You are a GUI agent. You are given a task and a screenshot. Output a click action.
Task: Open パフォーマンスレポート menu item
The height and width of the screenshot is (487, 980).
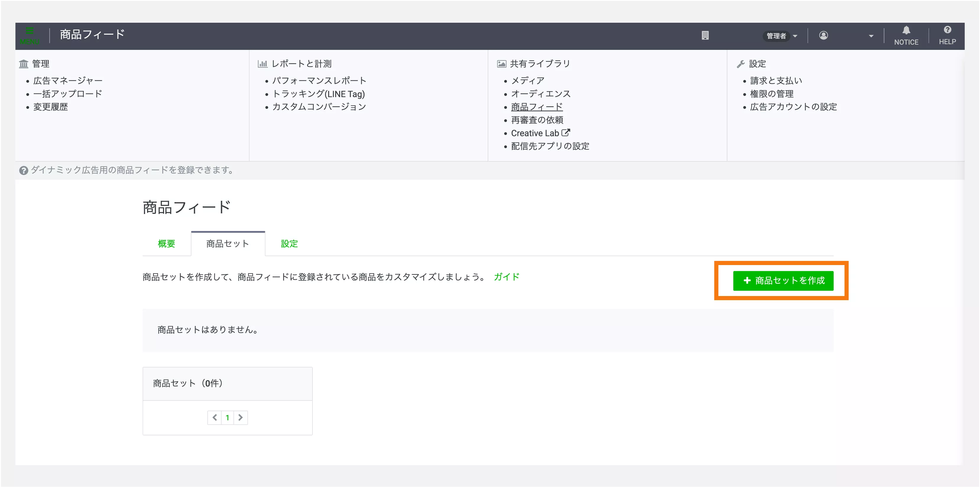[x=319, y=81]
